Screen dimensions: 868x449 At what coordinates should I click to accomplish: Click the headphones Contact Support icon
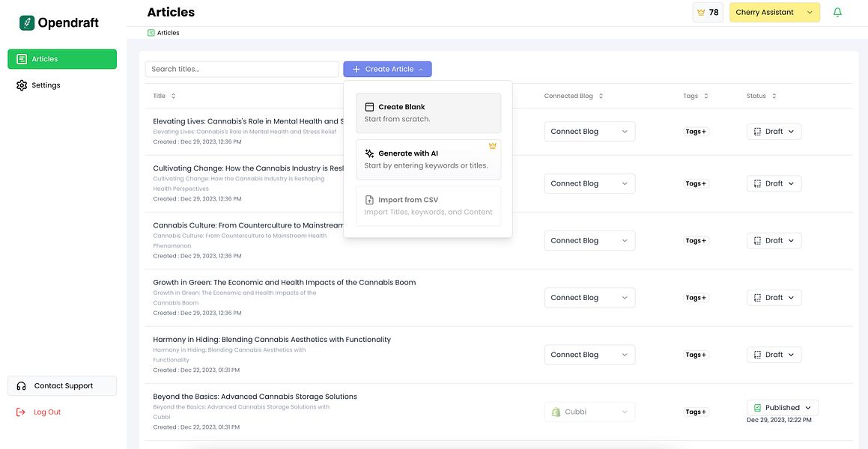coord(22,386)
